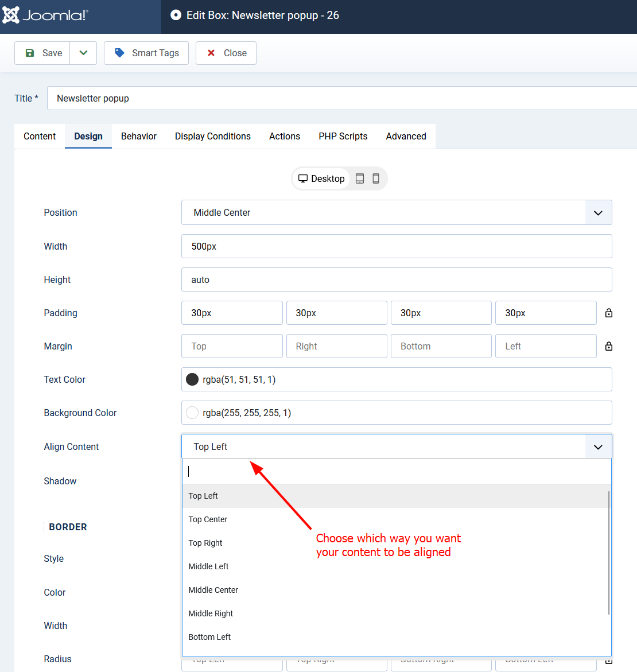This screenshot has width=637, height=672.
Task: Select Bottom Left alignment option
Action: pos(395,638)
